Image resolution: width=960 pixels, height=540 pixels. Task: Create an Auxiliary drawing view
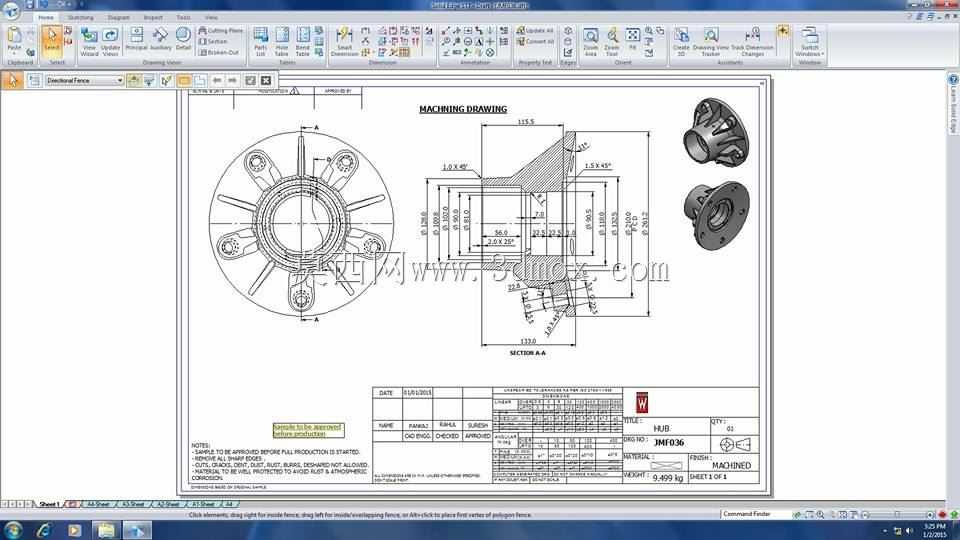(x=160, y=39)
